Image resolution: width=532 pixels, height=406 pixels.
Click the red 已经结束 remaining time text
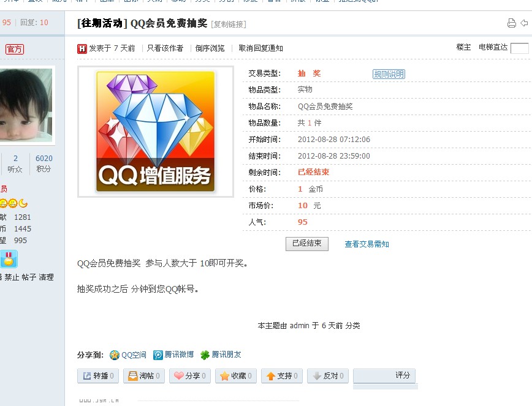[x=314, y=172]
